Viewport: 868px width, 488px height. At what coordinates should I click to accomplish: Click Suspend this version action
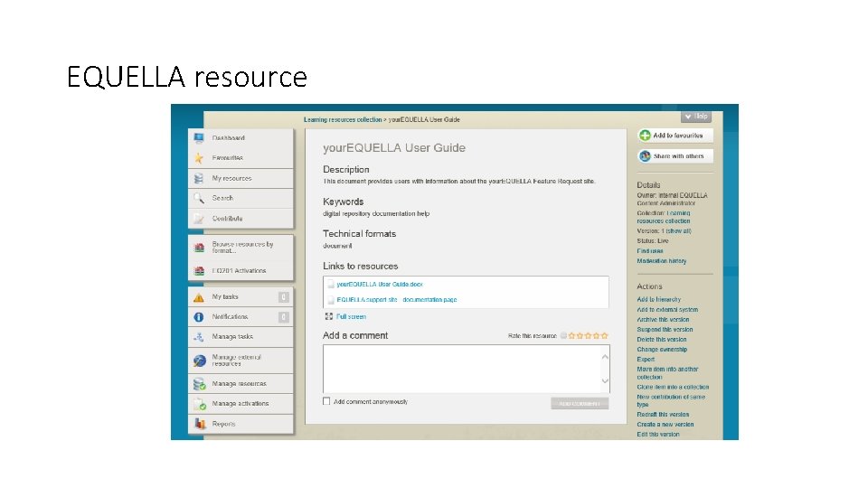pos(665,330)
